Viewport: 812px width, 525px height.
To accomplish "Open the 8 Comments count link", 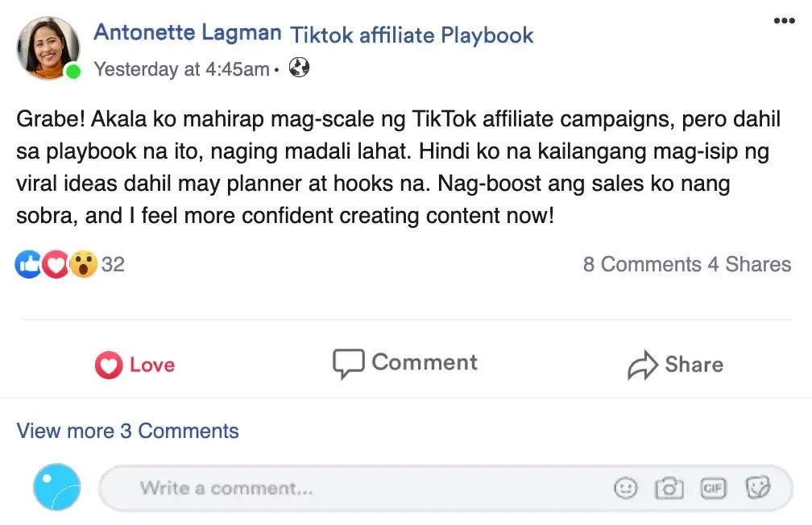I will click(x=642, y=264).
